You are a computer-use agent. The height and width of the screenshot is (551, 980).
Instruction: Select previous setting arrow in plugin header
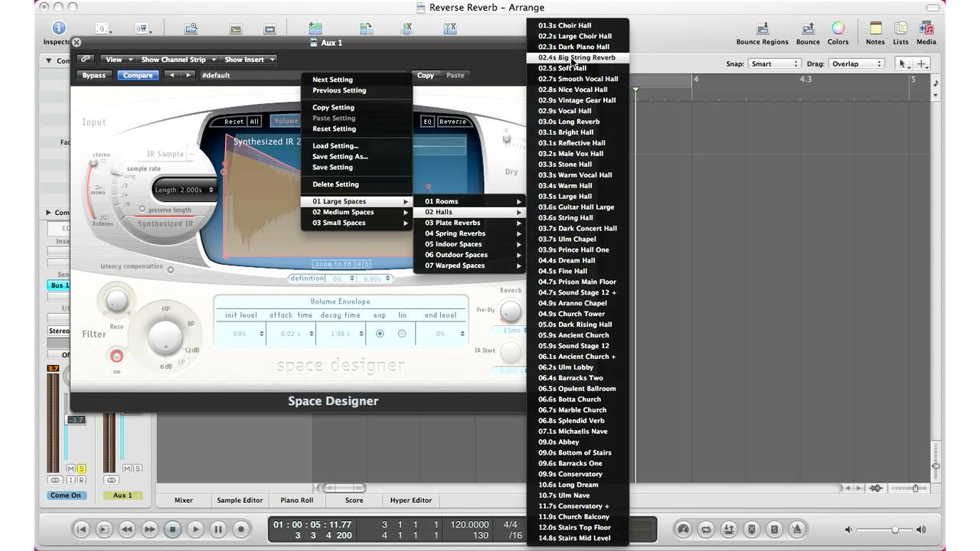(171, 75)
